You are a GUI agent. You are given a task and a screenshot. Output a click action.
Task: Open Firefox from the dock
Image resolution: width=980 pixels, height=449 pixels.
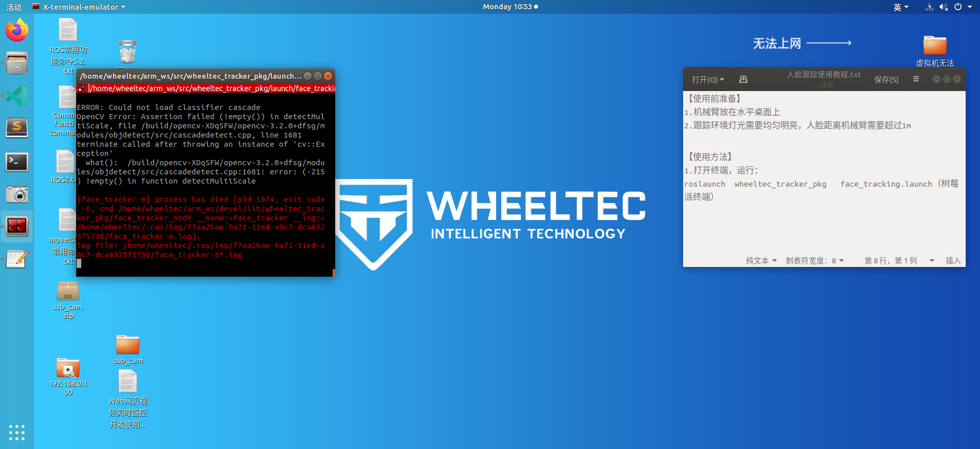(17, 30)
